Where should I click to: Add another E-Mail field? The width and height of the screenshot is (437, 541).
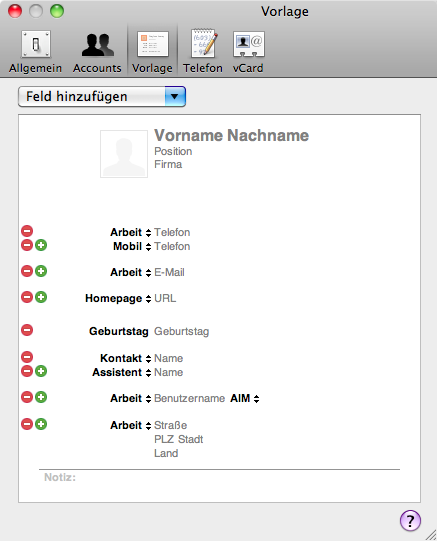coord(41,271)
